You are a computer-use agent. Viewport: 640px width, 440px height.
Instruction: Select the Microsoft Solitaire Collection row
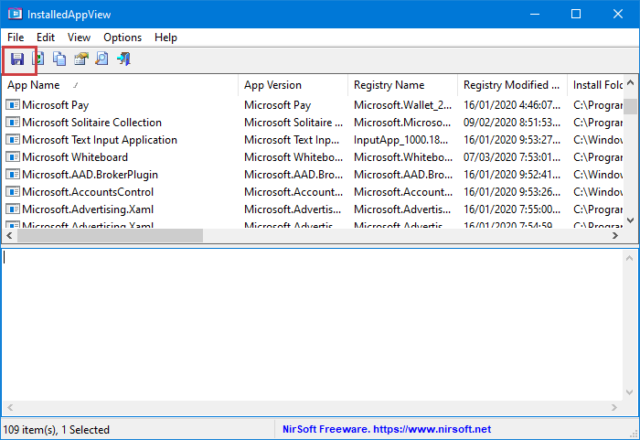point(92,122)
